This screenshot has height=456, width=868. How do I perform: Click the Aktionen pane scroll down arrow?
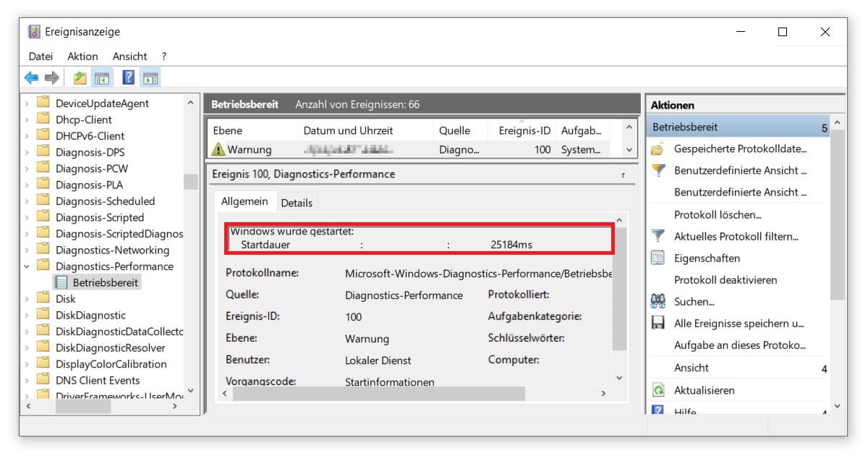pos(838,406)
